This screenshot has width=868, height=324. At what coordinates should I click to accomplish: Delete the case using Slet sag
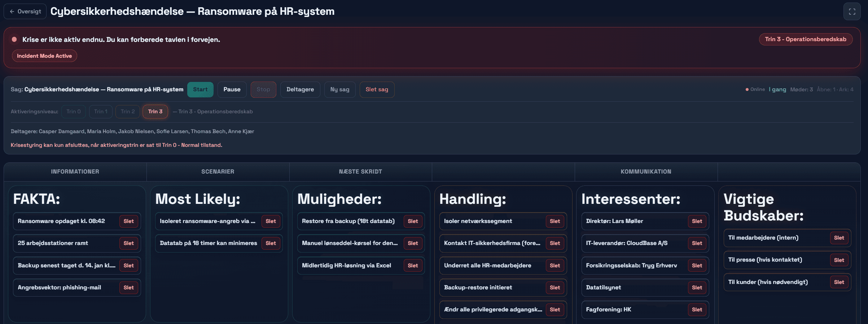tap(377, 89)
